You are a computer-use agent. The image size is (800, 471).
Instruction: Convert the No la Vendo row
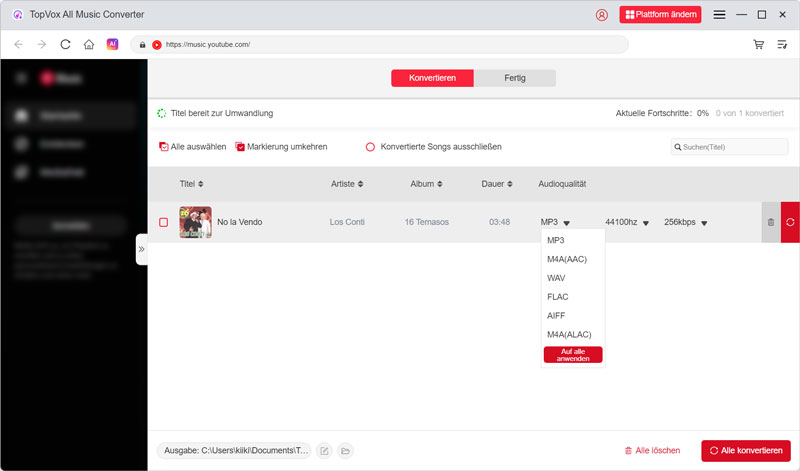click(790, 222)
